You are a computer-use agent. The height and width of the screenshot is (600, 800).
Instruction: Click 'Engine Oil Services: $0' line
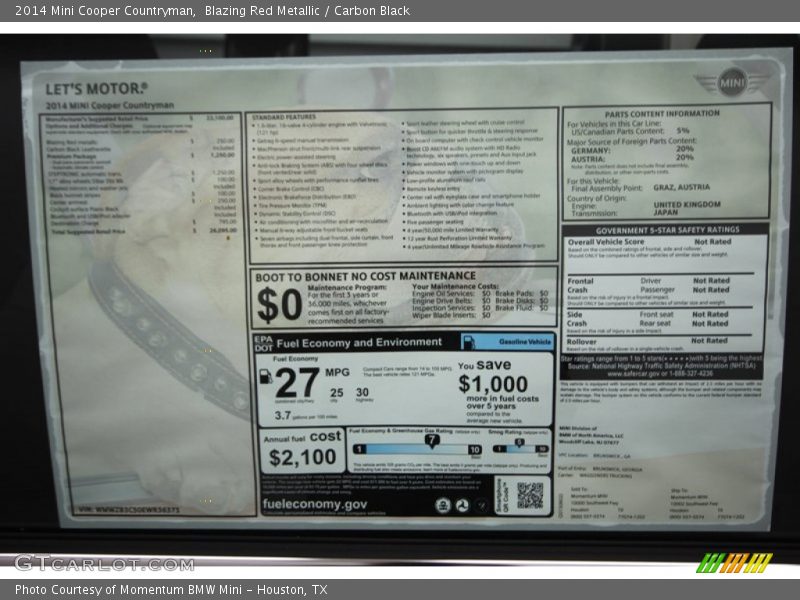coord(451,294)
